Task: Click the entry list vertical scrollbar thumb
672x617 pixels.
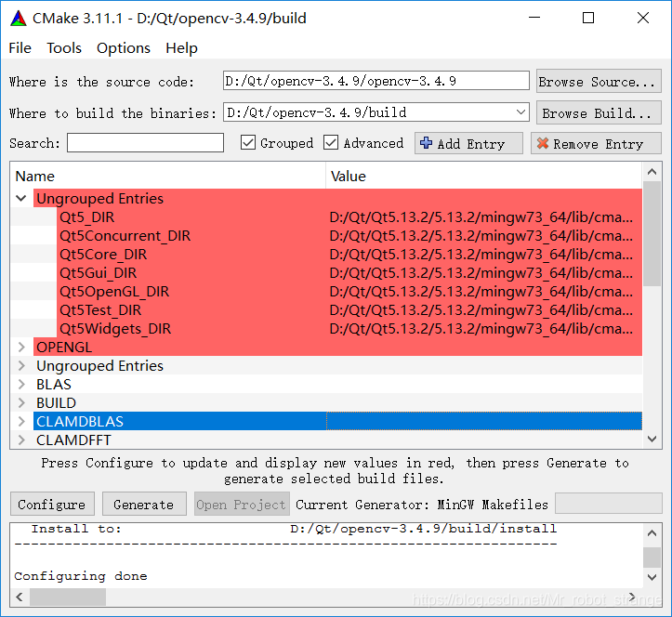Action: 652,233
